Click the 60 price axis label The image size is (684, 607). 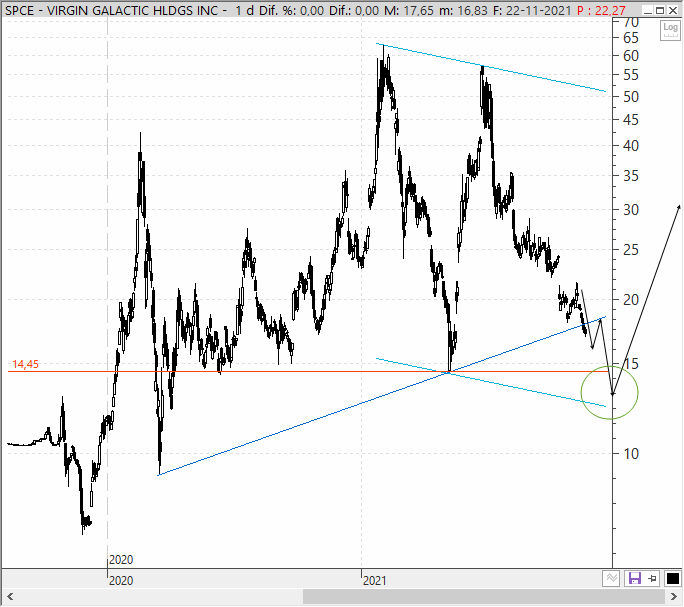[x=631, y=56]
